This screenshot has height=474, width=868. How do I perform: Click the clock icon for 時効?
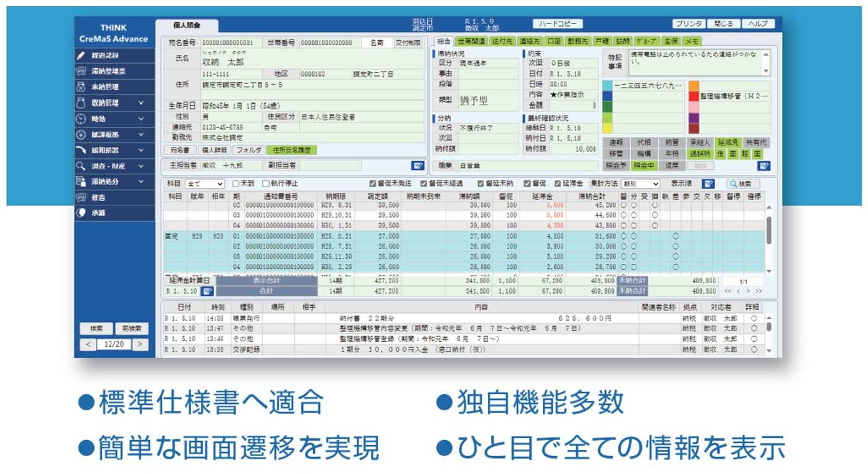point(80,119)
